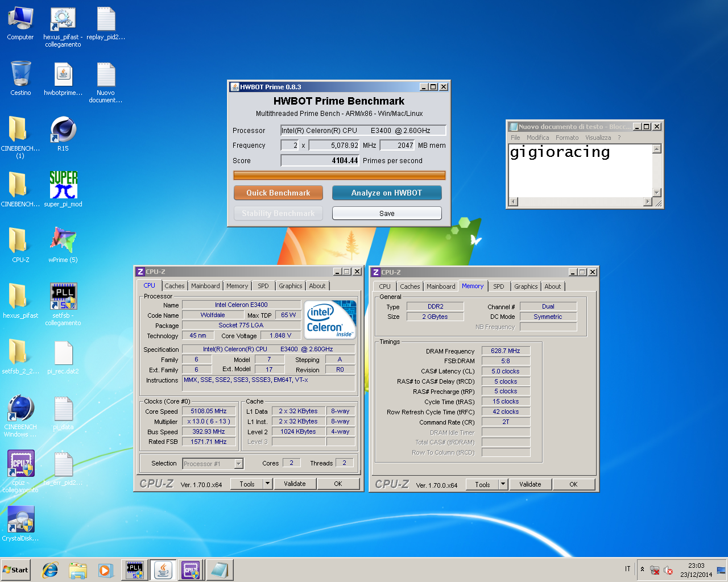Launch the wPrime (5) icon
728x582 pixels.
pos(63,246)
